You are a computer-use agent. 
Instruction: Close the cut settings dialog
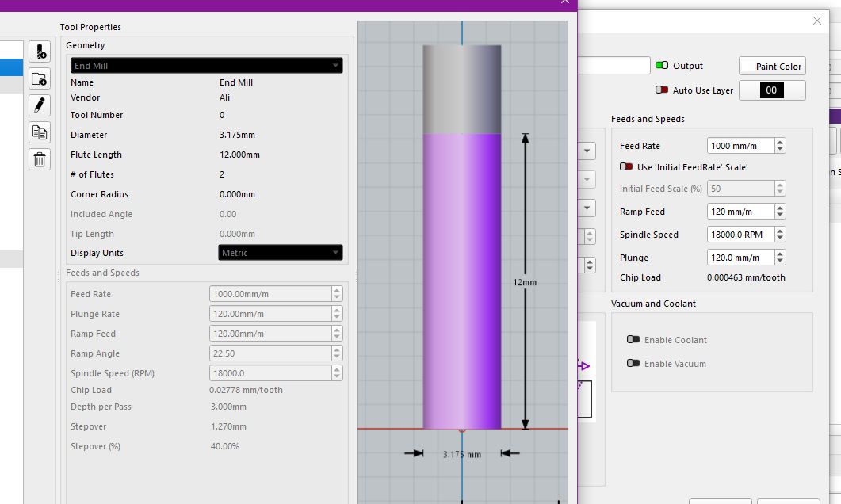point(817,21)
